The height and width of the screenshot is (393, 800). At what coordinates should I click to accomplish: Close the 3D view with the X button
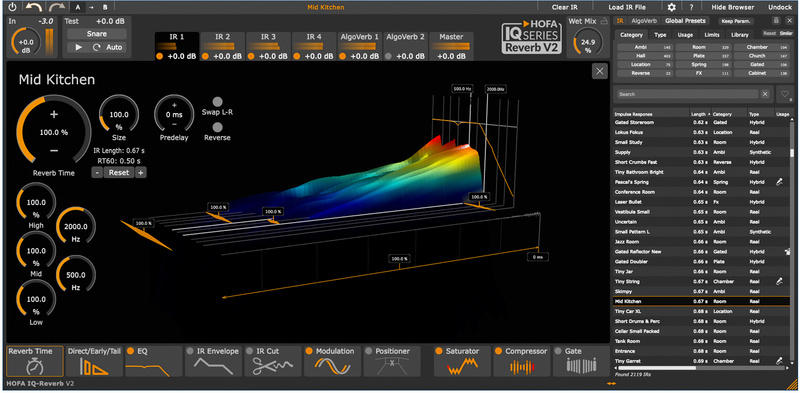[x=600, y=71]
